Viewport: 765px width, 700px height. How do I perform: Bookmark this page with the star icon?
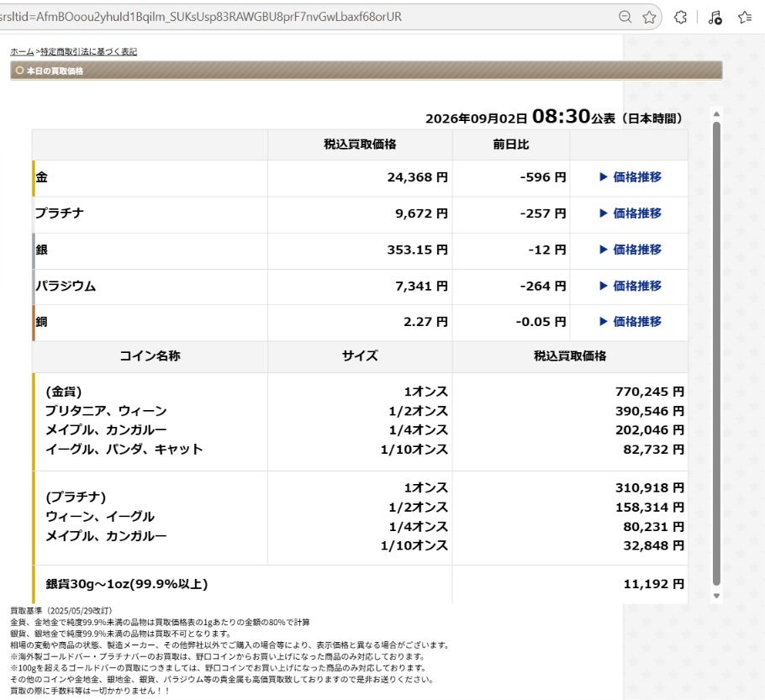tap(649, 17)
